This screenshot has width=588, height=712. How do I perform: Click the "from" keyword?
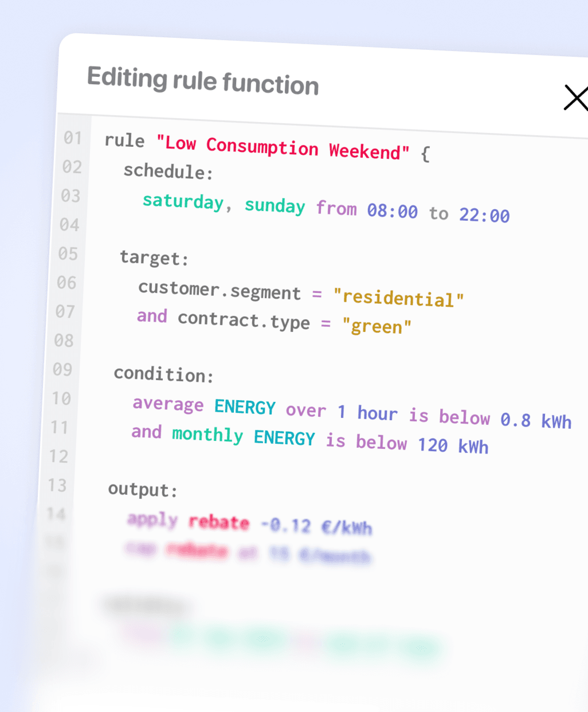(x=336, y=208)
